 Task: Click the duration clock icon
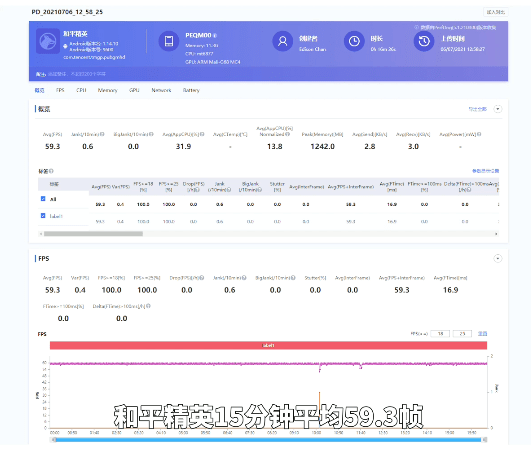pyautogui.click(x=354, y=41)
